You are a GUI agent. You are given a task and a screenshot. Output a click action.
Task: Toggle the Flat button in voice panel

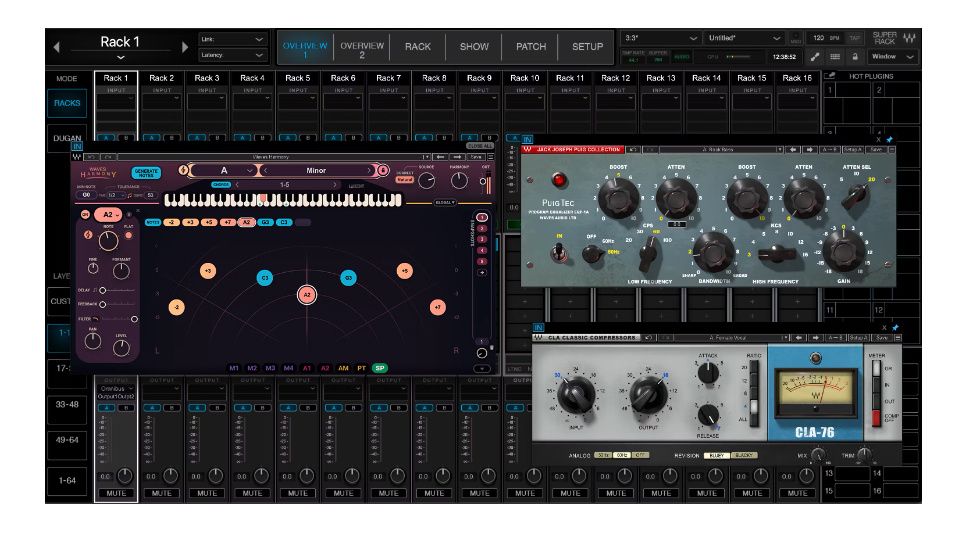coord(128,235)
